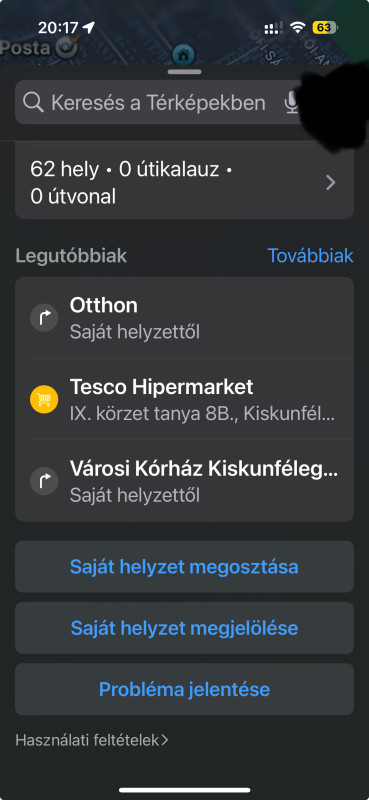Click Probléma jelentése button
This screenshot has width=369, height=800.
pos(184,689)
